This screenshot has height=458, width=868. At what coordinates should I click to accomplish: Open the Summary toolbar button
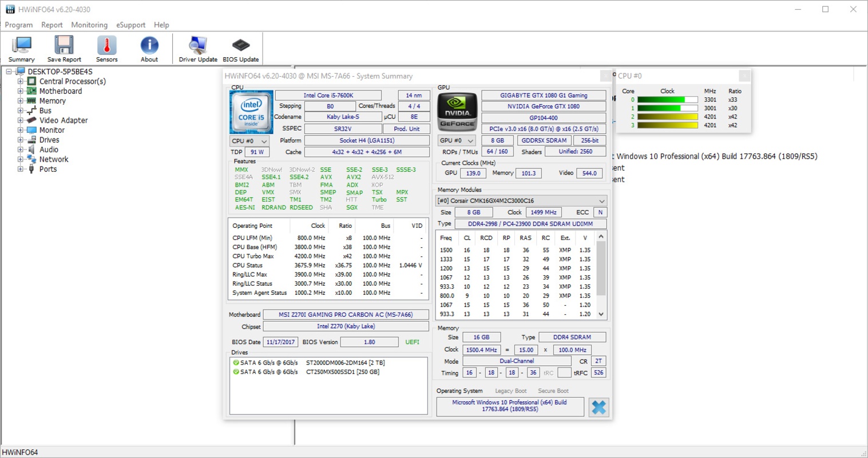tap(22, 49)
